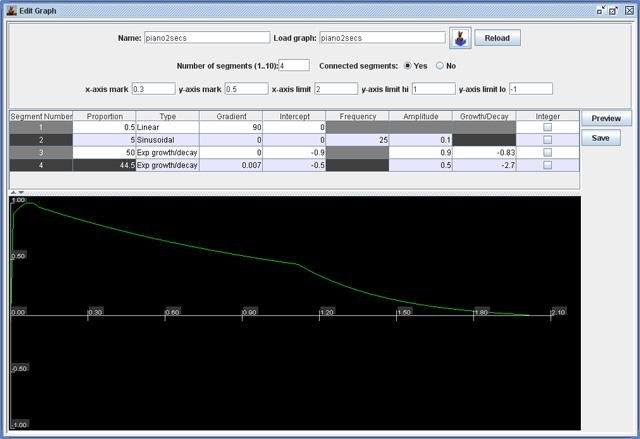
Task: Click the 0.30 x-axis tick mark on graph
Action: pyautogui.click(x=95, y=312)
